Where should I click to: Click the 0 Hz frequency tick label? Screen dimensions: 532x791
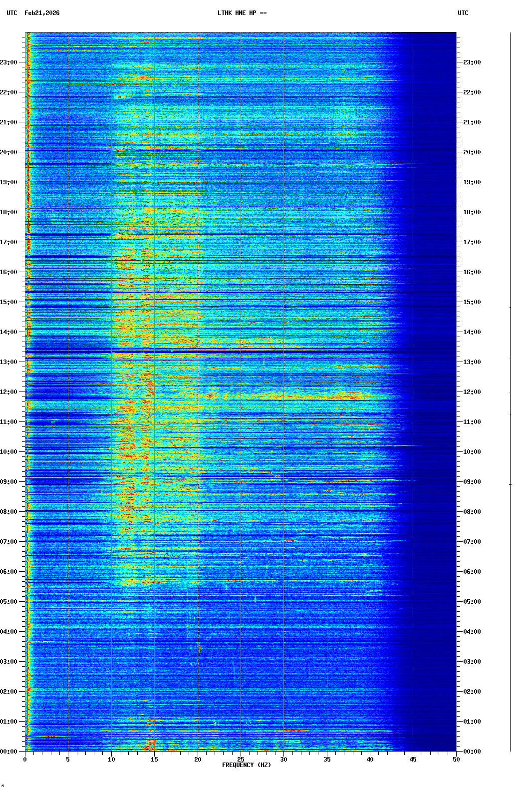(x=25, y=760)
